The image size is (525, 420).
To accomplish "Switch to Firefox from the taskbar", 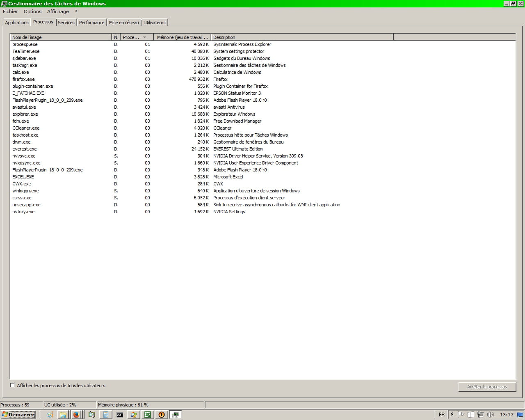I will (x=76, y=415).
